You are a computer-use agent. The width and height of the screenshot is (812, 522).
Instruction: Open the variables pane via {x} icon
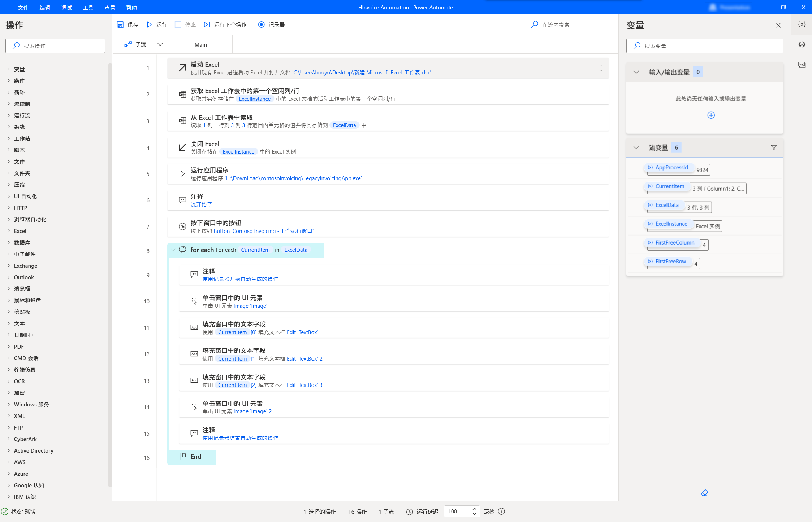pyautogui.click(x=802, y=24)
